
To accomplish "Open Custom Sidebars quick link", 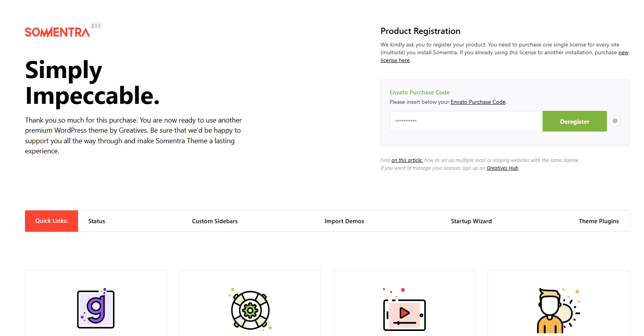I will (x=215, y=221).
